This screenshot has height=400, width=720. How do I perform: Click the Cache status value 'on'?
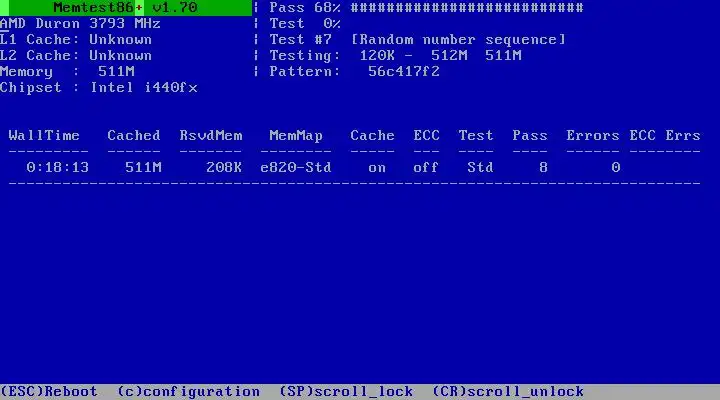[x=377, y=168]
